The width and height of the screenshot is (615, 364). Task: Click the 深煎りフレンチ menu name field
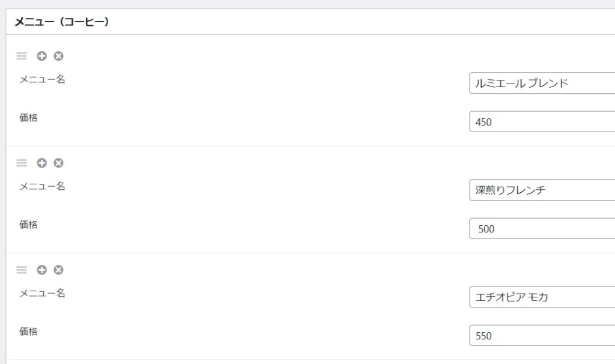(x=542, y=190)
